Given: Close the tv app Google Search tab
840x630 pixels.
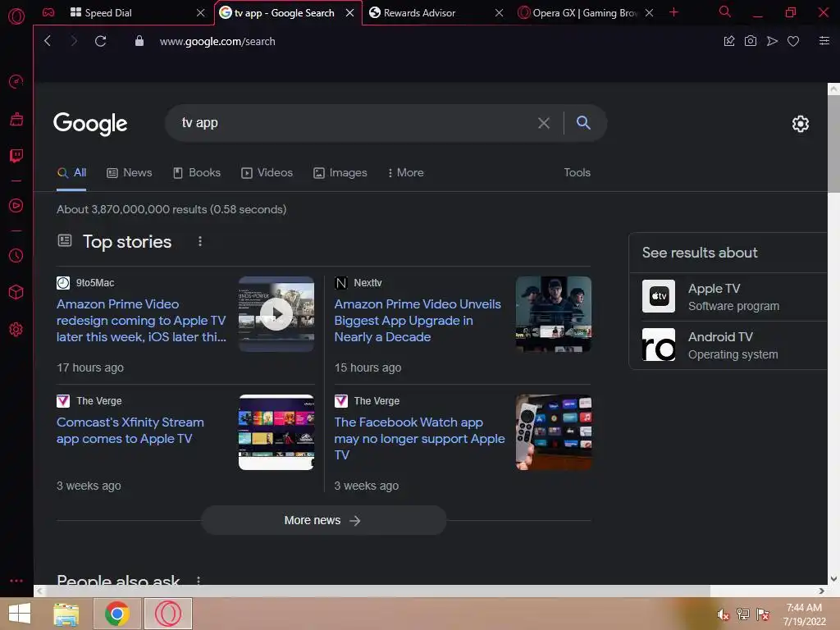Looking at the screenshot, I should (x=349, y=12).
